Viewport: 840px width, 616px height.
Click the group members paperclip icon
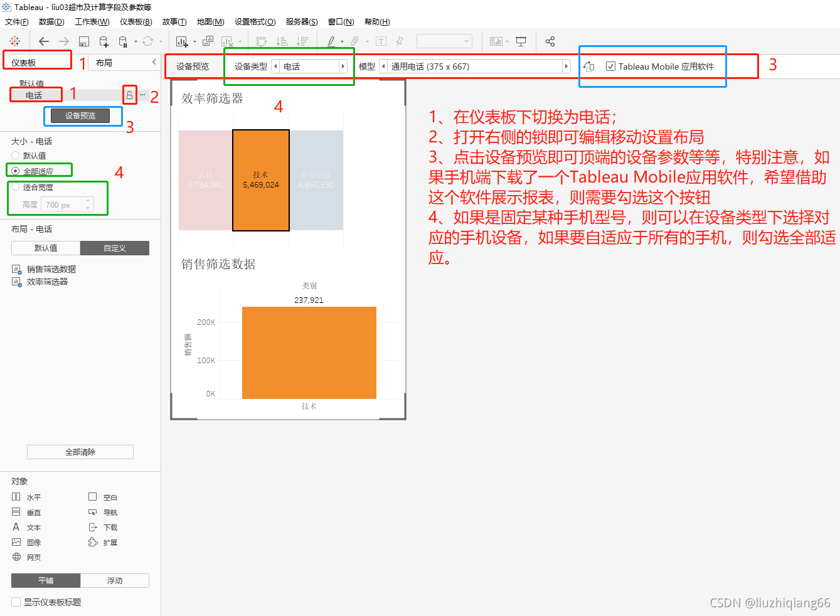coord(354,41)
